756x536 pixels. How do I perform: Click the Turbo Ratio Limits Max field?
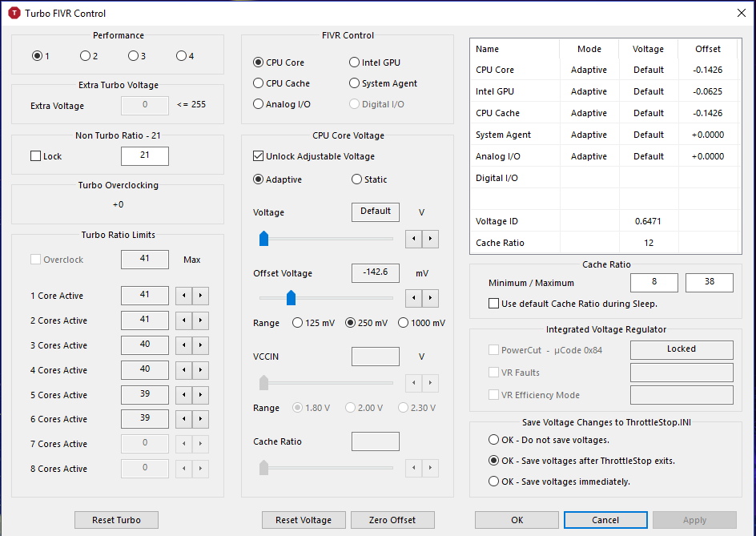145,260
